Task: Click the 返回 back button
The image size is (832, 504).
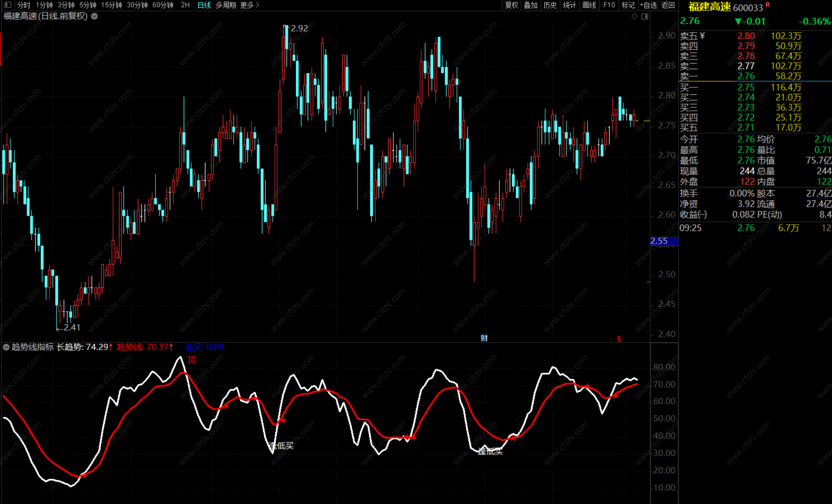Action: click(x=668, y=5)
